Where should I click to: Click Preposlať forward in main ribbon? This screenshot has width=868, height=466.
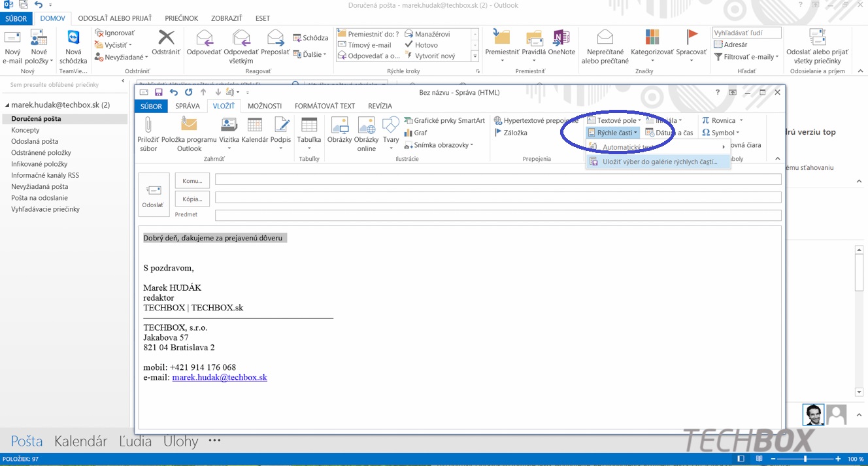pyautogui.click(x=275, y=43)
